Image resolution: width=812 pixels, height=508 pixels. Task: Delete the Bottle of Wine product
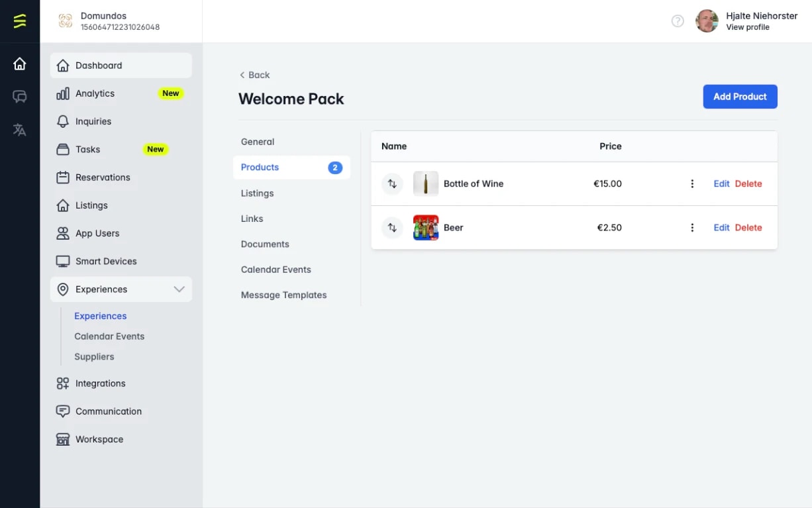(748, 183)
